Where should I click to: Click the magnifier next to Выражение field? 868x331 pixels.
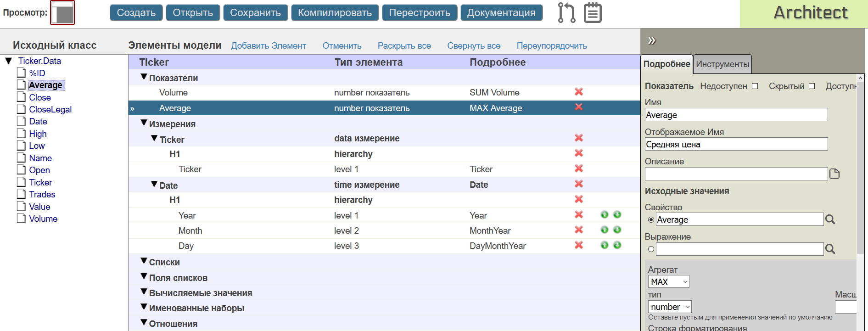(x=830, y=249)
